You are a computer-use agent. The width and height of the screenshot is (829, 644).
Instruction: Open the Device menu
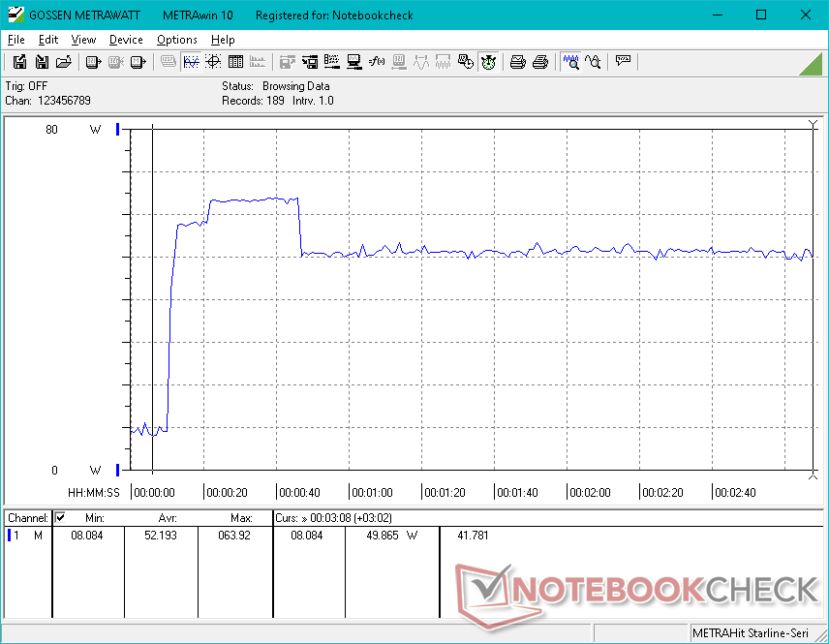click(x=126, y=40)
